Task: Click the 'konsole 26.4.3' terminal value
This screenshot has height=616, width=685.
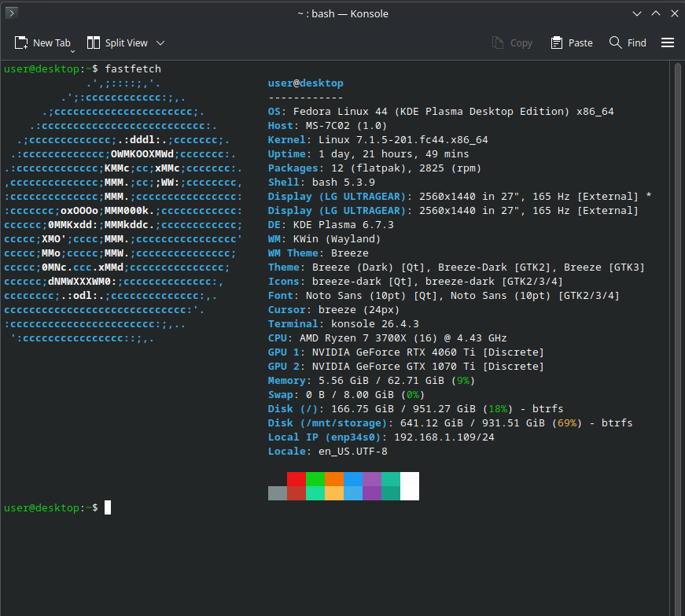Action: pos(375,324)
